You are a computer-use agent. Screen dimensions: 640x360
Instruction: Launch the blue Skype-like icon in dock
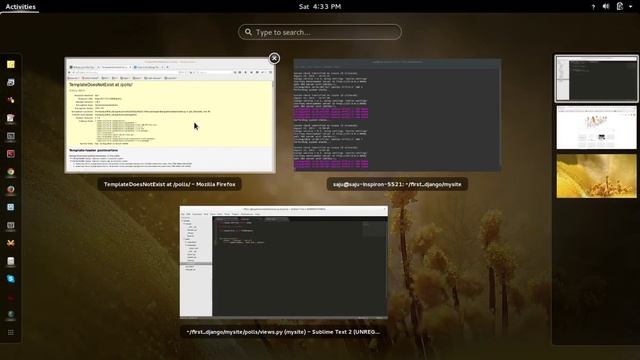click(x=11, y=279)
